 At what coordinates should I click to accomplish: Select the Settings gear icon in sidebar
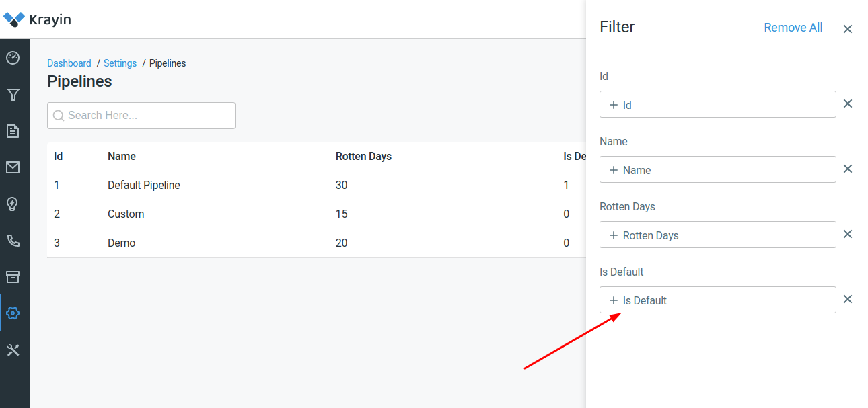coord(13,313)
